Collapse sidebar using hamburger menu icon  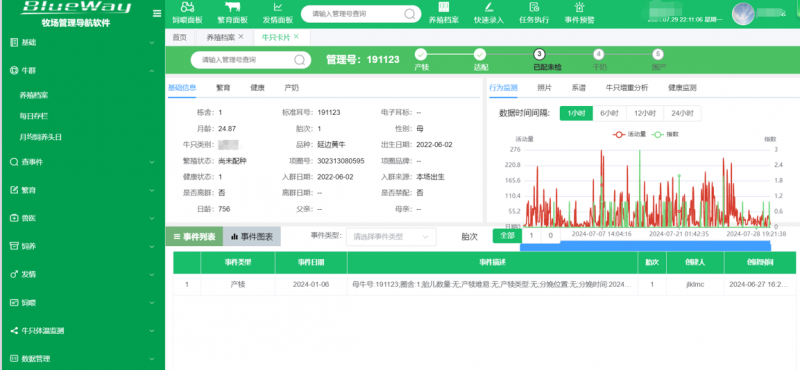(x=157, y=14)
